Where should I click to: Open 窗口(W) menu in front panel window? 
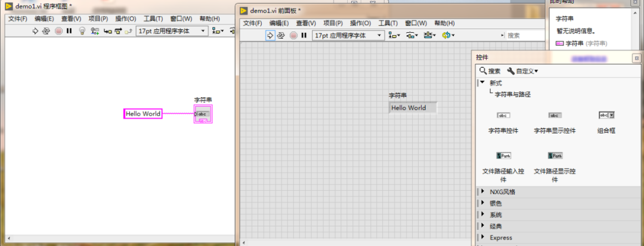click(416, 23)
